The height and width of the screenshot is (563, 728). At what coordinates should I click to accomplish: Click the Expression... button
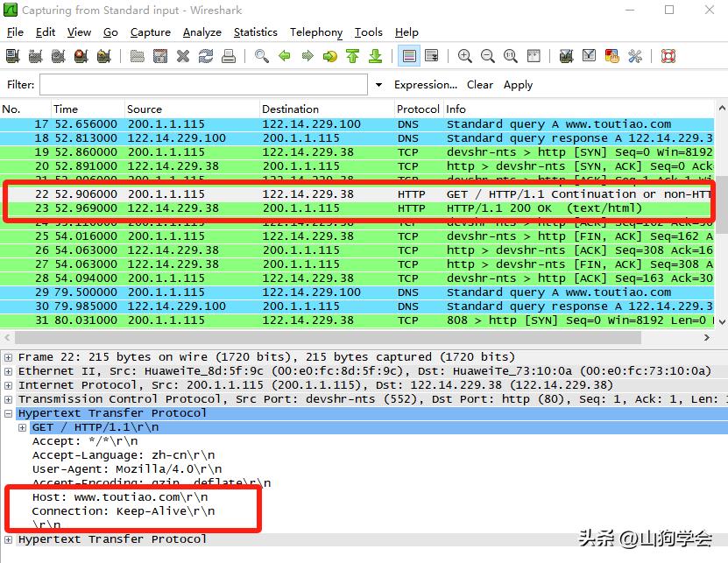pyautogui.click(x=425, y=85)
